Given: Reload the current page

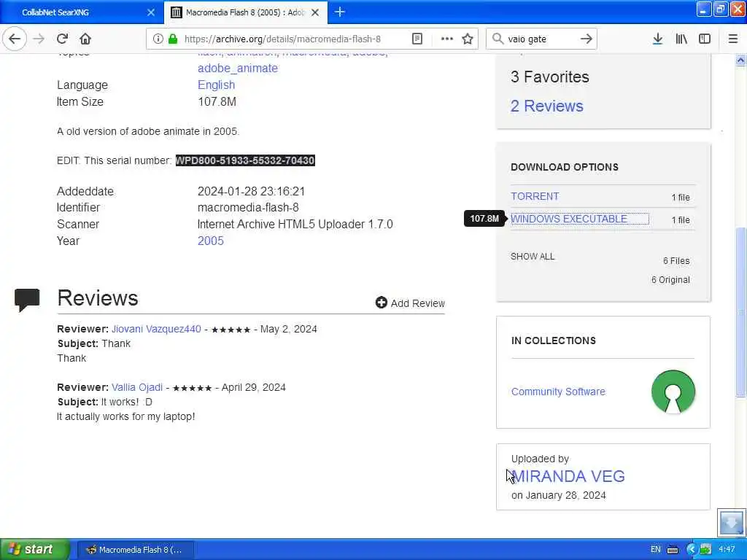Looking at the screenshot, I should 62,39.
